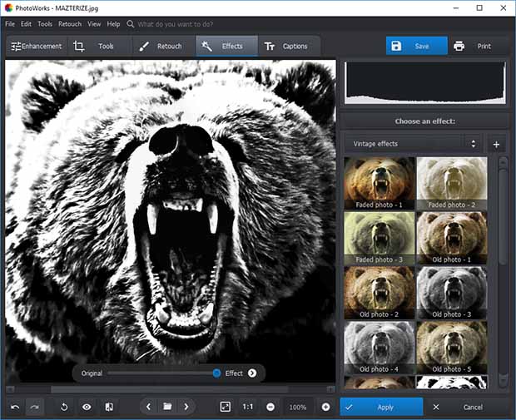Pick the Old photo - 2 effect
The image size is (516, 420).
coord(380,293)
